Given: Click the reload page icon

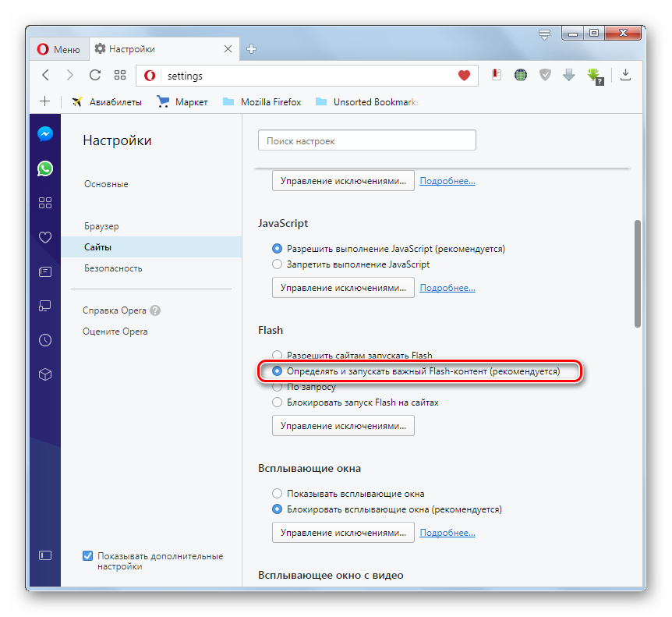Looking at the screenshot, I should point(95,75).
